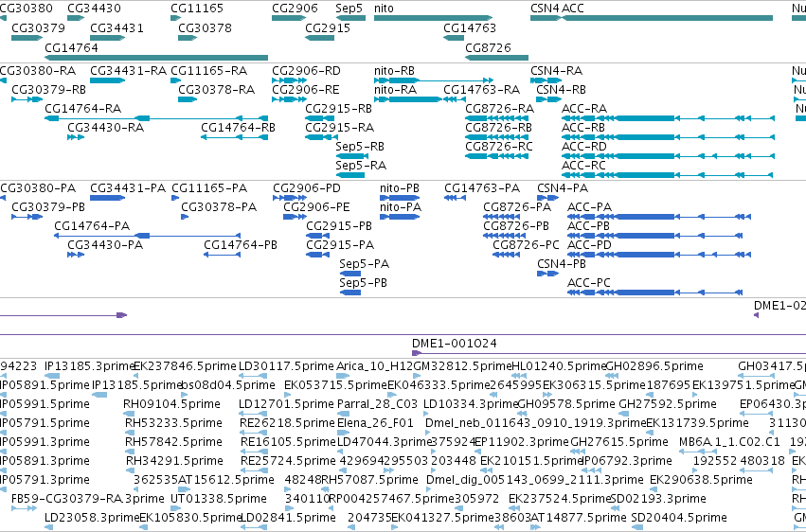Click the LD23058.3prime EST label
806x532 pixels.
coord(92,518)
